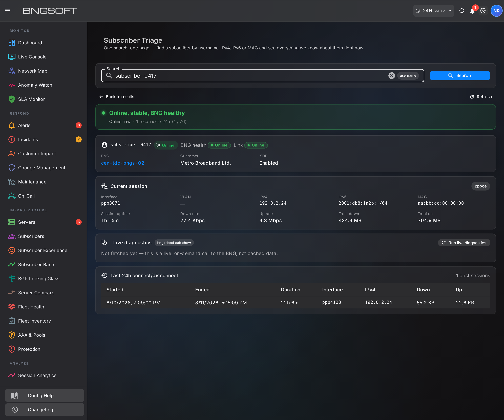504x420 pixels.
Task: Go back to results
Action: pos(117,97)
